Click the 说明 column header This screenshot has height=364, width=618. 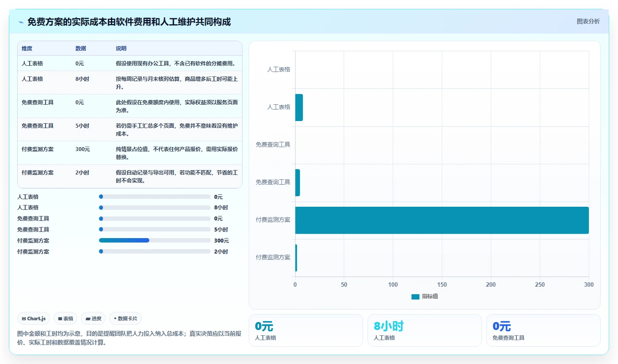coord(121,49)
